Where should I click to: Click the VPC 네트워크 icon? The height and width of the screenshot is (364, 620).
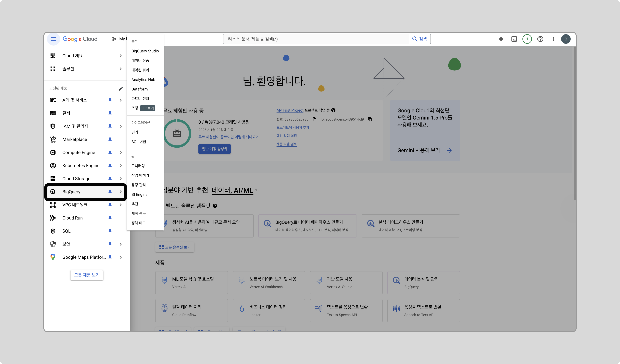click(x=53, y=205)
